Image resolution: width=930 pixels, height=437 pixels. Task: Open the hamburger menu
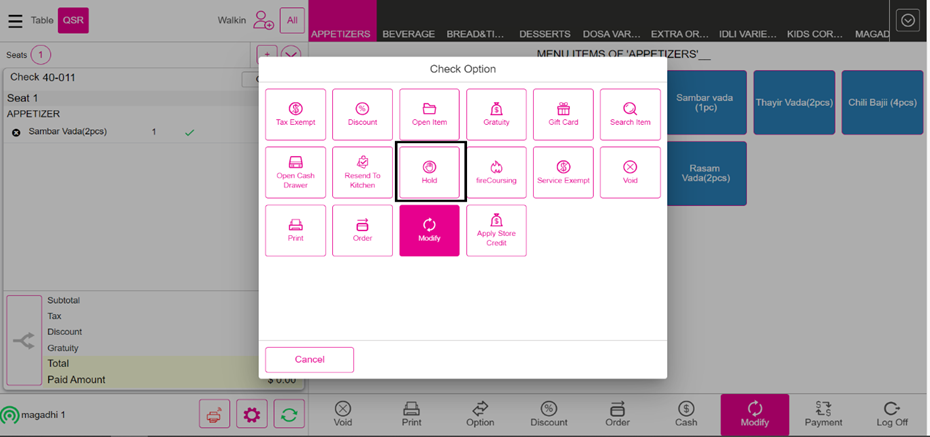14,20
